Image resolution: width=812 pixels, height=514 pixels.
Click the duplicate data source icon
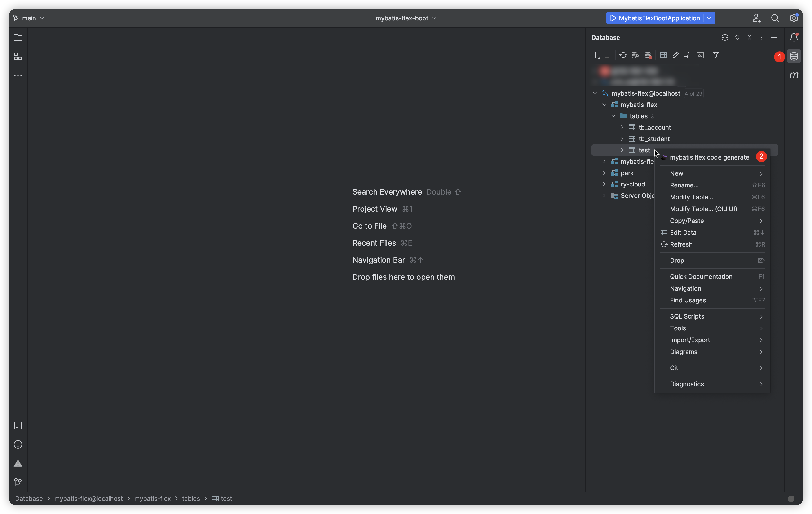point(608,55)
